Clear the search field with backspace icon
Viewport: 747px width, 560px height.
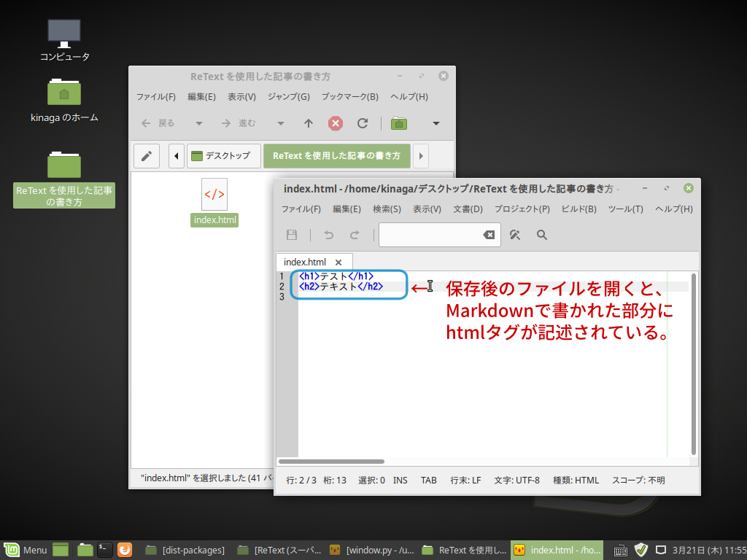489,235
